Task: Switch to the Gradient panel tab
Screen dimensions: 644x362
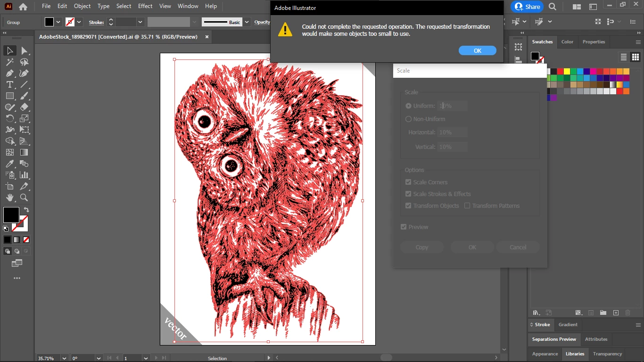Action: tap(568, 324)
